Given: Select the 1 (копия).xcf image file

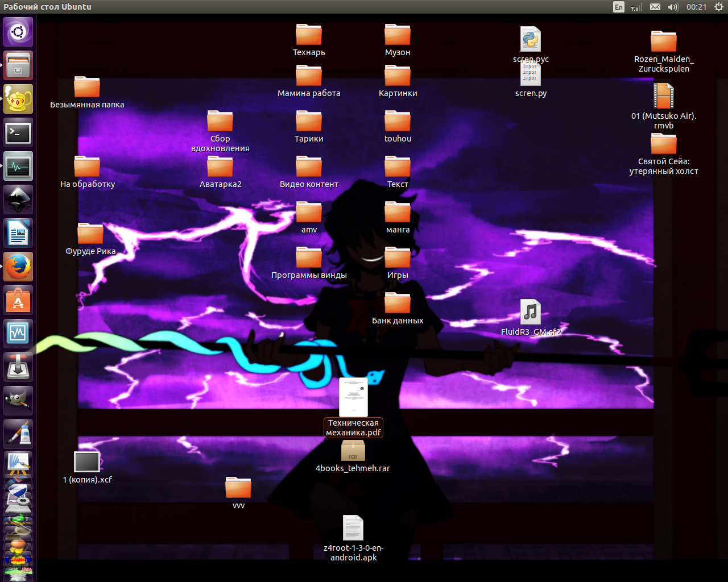Looking at the screenshot, I should point(87,462).
